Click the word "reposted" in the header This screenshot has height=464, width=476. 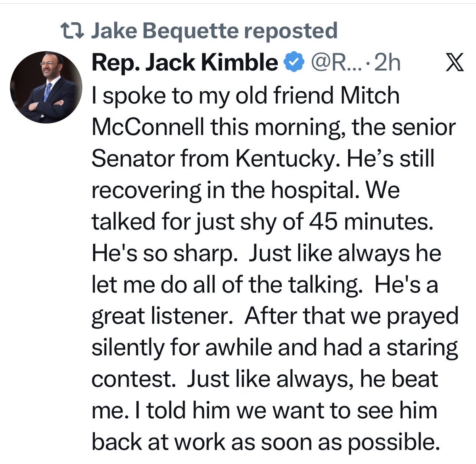[x=290, y=31]
